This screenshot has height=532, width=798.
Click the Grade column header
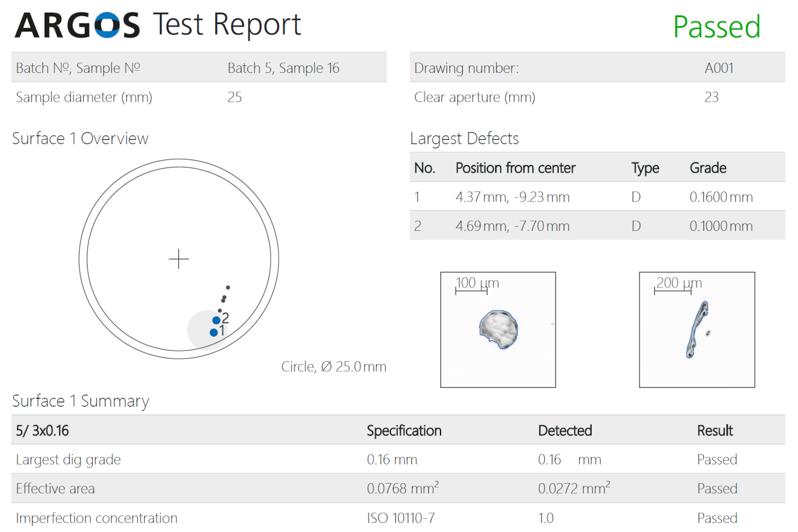(x=708, y=168)
